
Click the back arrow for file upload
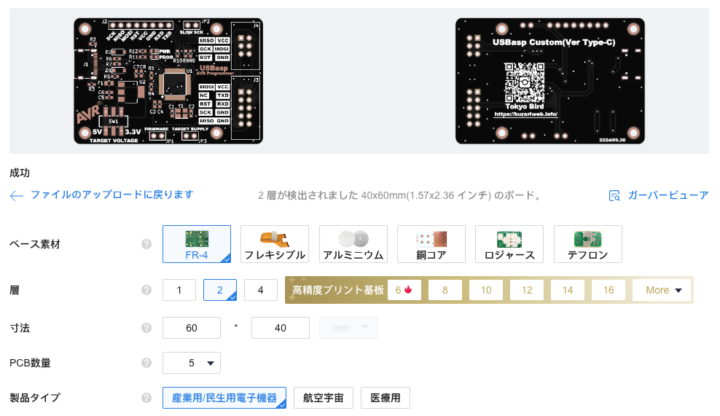(16, 196)
